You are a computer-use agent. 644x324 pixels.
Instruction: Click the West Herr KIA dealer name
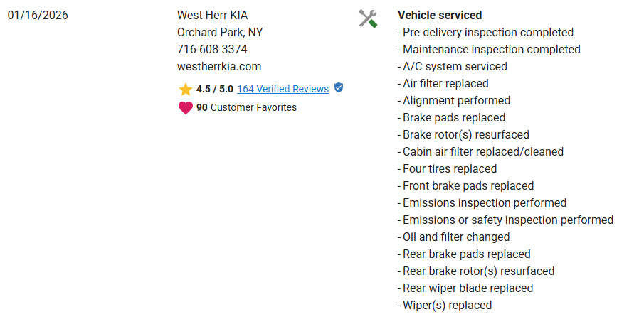[x=212, y=15]
